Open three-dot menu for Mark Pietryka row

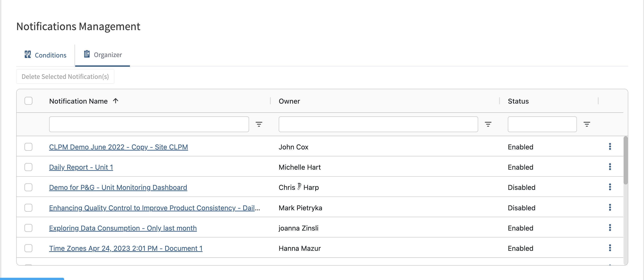click(610, 207)
